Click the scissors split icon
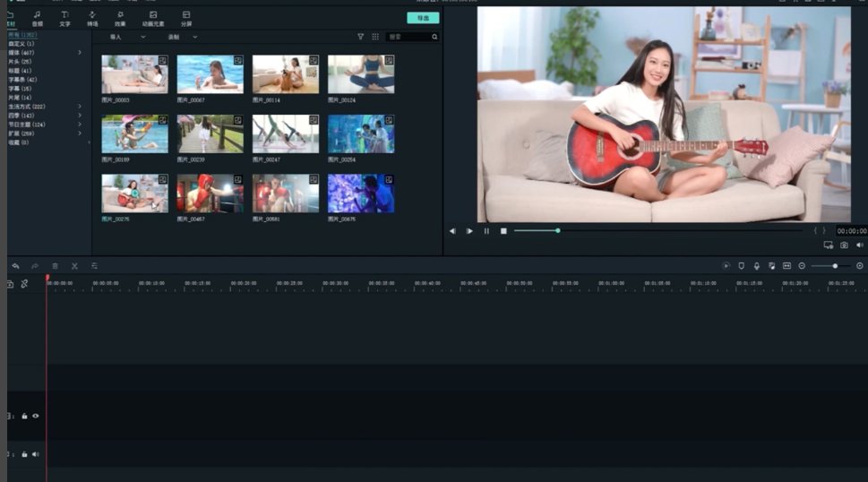Image resolution: width=868 pixels, height=482 pixels. click(x=74, y=266)
